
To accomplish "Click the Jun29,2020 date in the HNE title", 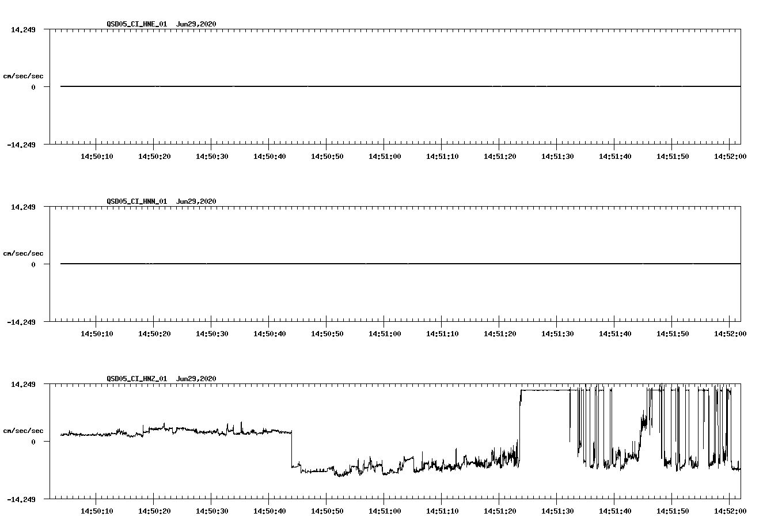I will [196, 24].
